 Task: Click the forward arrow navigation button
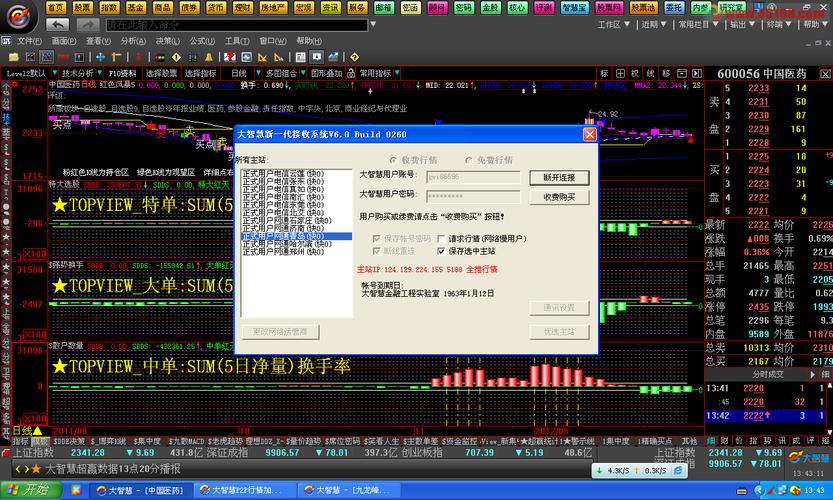tap(87, 24)
